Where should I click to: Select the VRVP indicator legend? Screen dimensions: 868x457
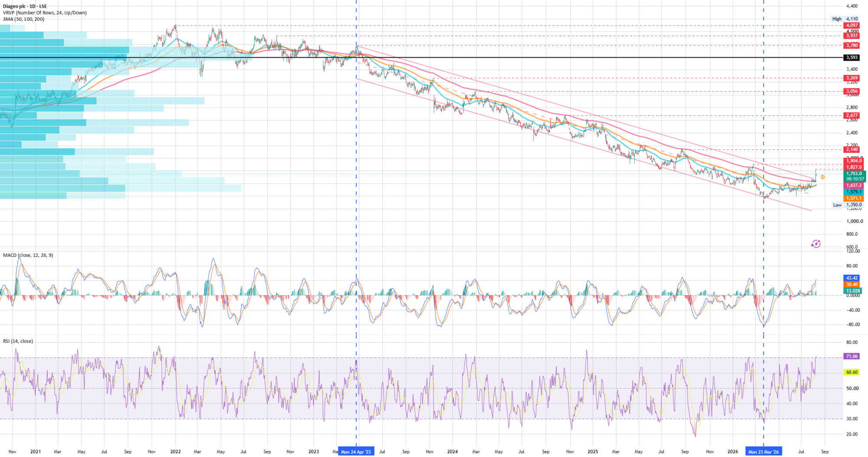click(45, 13)
